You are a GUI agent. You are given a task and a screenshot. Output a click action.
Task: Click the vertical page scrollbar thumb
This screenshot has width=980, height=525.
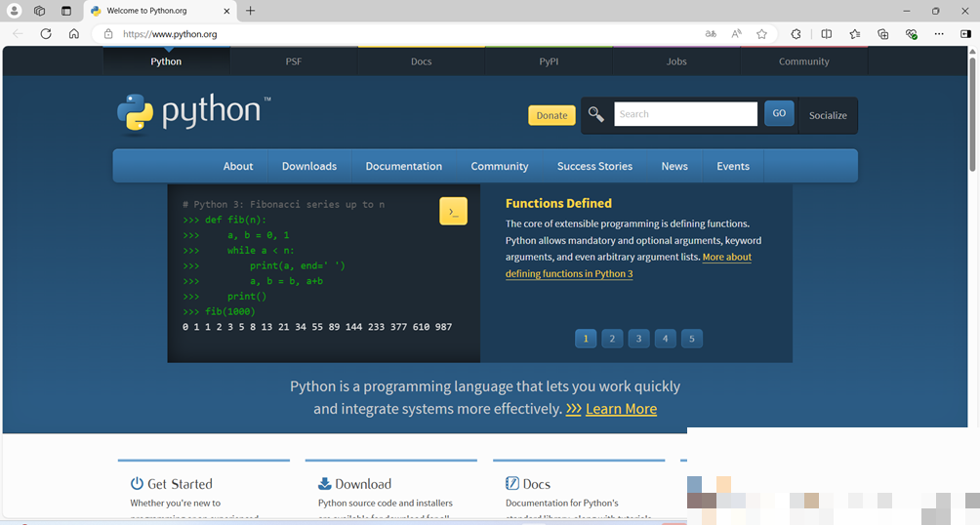[972, 114]
